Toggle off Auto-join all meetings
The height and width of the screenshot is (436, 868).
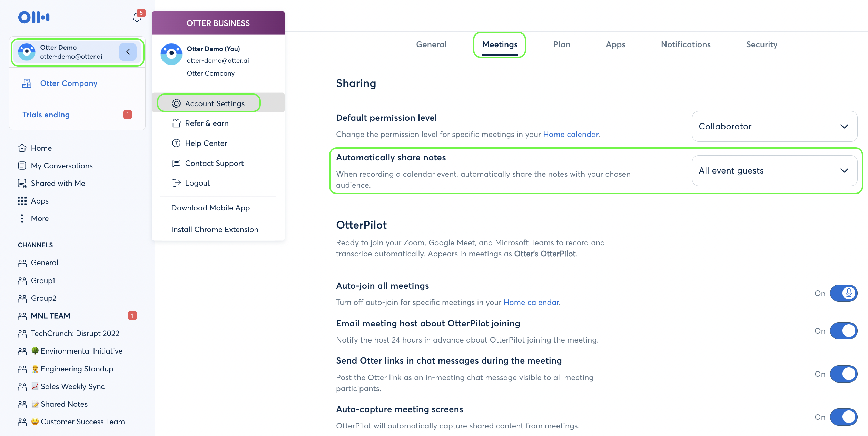click(844, 293)
